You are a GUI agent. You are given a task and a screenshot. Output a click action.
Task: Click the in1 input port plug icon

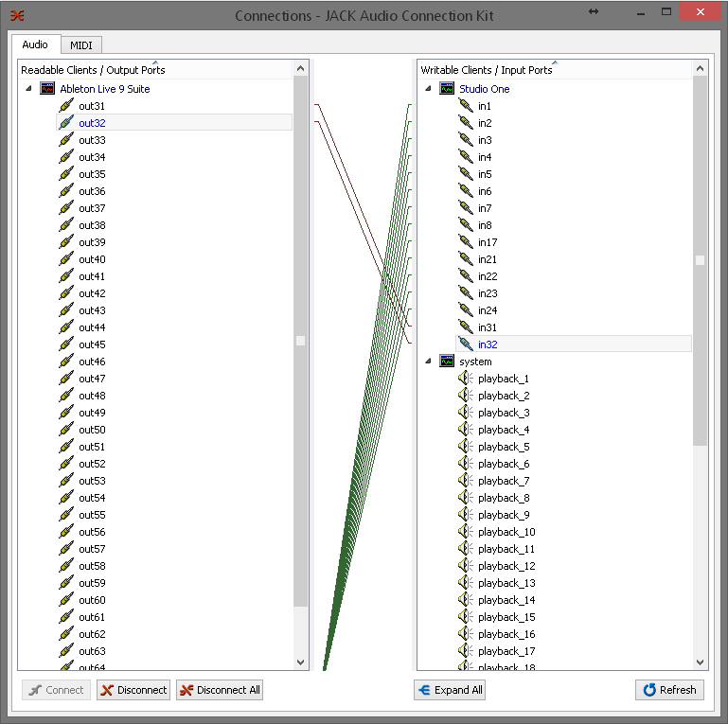coord(465,106)
